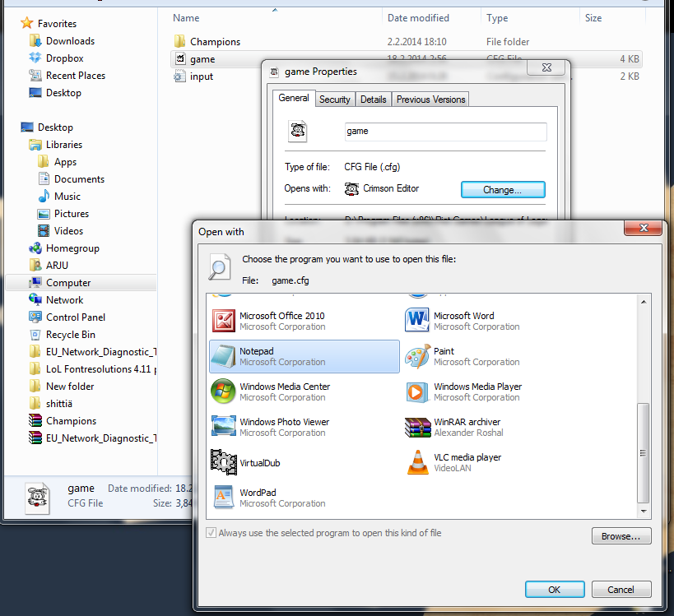Switch to the Security tab

pyautogui.click(x=334, y=100)
